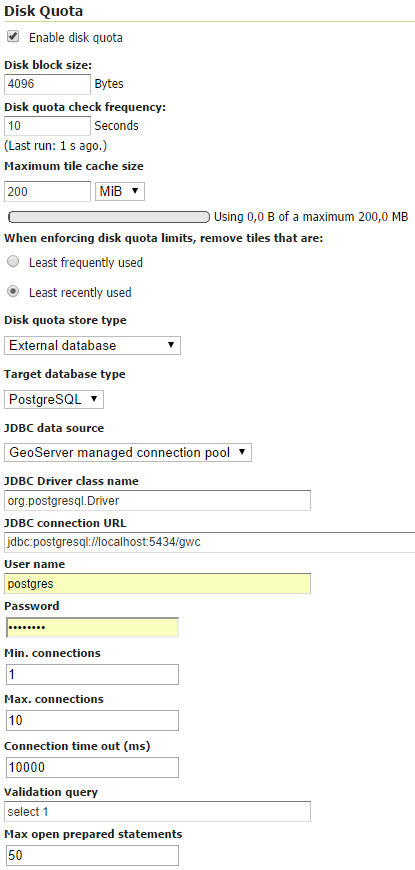Screen dimensions: 415x870
Task: Expand the JDBC data source dropdown
Action: click(x=128, y=452)
